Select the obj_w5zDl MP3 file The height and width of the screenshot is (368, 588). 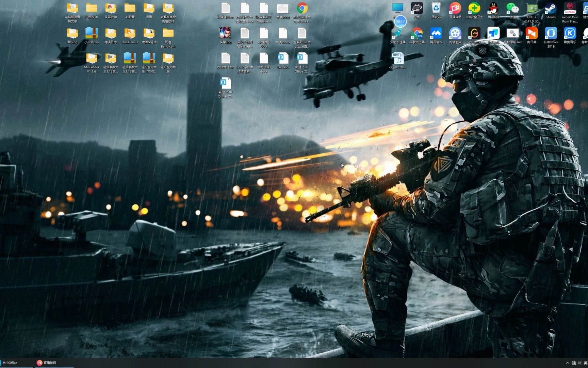[398, 61]
